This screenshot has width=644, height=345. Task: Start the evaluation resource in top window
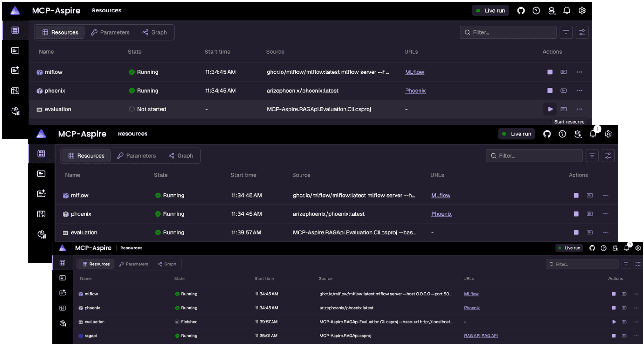tap(550, 109)
